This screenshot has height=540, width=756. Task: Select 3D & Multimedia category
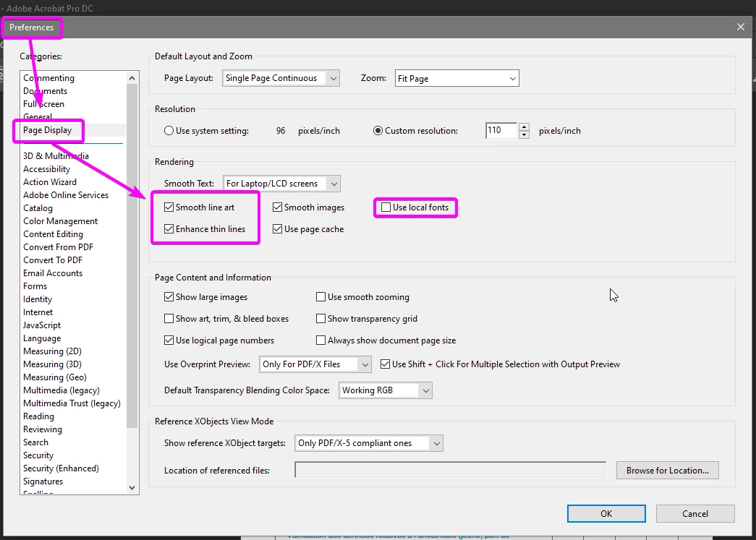56,156
